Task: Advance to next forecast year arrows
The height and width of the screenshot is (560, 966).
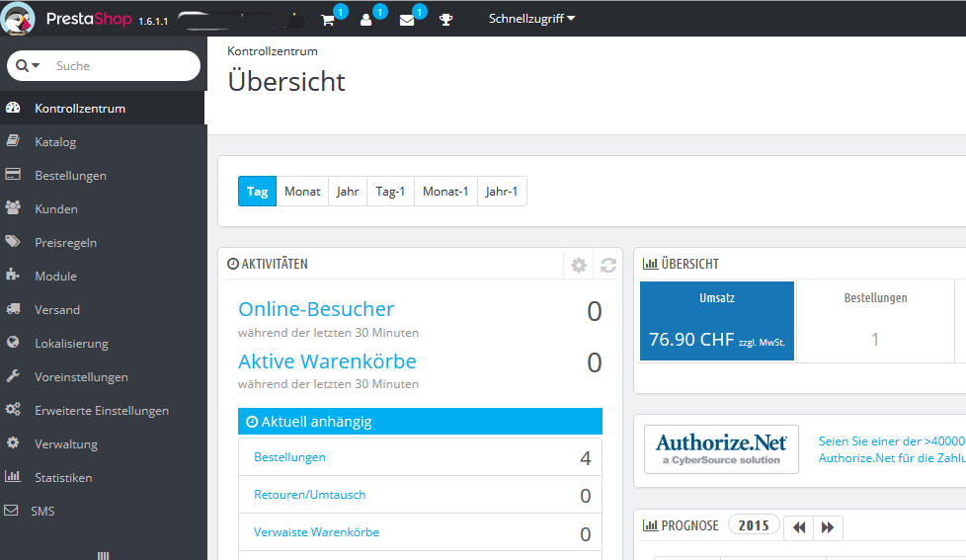Action: point(828,527)
